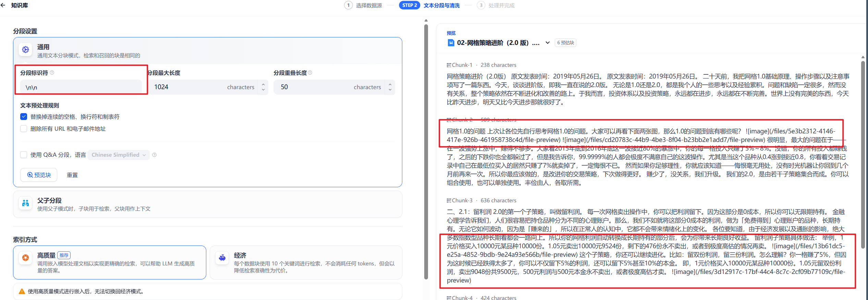
Task: Choose 经济 index method
Action: pyautogui.click(x=306, y=262)
